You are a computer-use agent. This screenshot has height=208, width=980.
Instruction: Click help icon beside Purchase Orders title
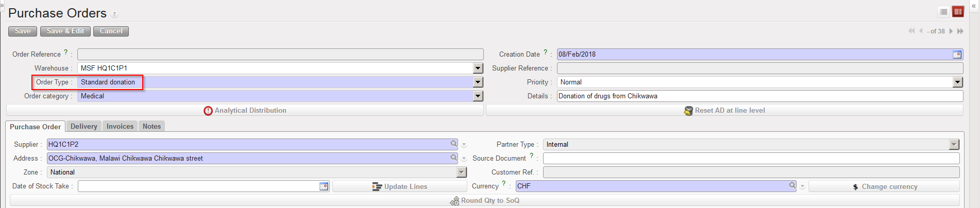pos(114,14)
